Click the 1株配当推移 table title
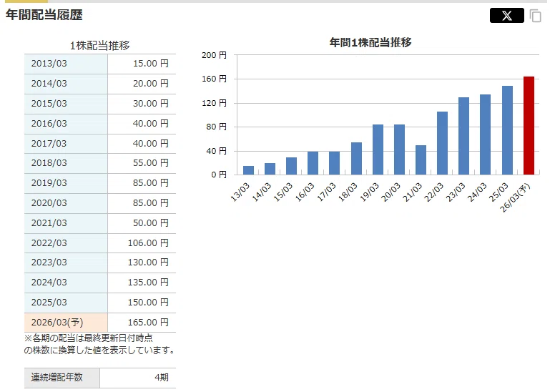The height and width of the screenshot is (392, 555). click(100, 45)
